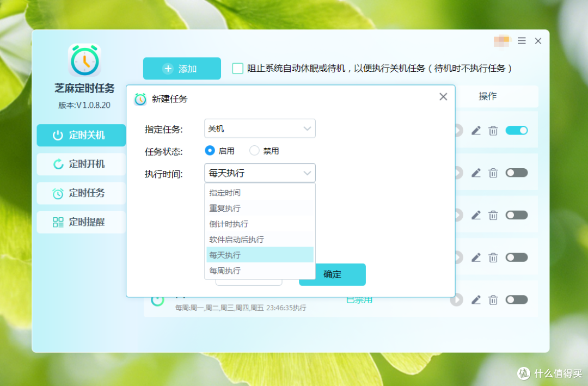Screen dimensions: 588x386
Task: Turn off the enabled toggle in first task row
Action: (x=516, y=130)
